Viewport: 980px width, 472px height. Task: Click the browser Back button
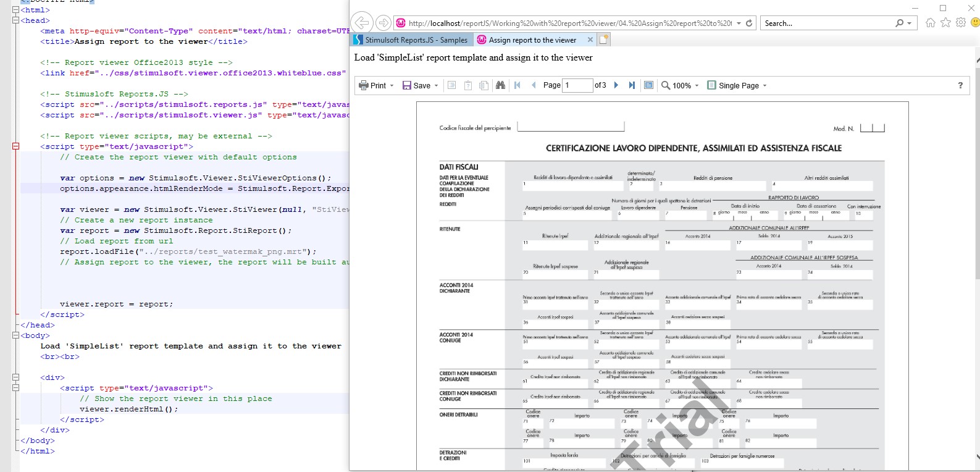(x=362, y=23)
